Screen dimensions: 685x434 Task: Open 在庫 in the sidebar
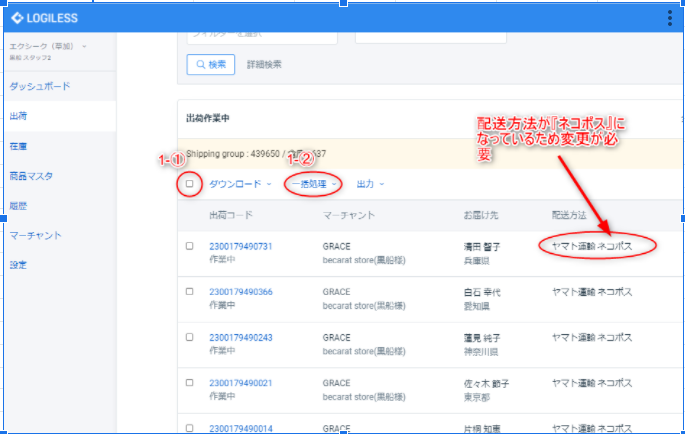(x=18, y=146)
